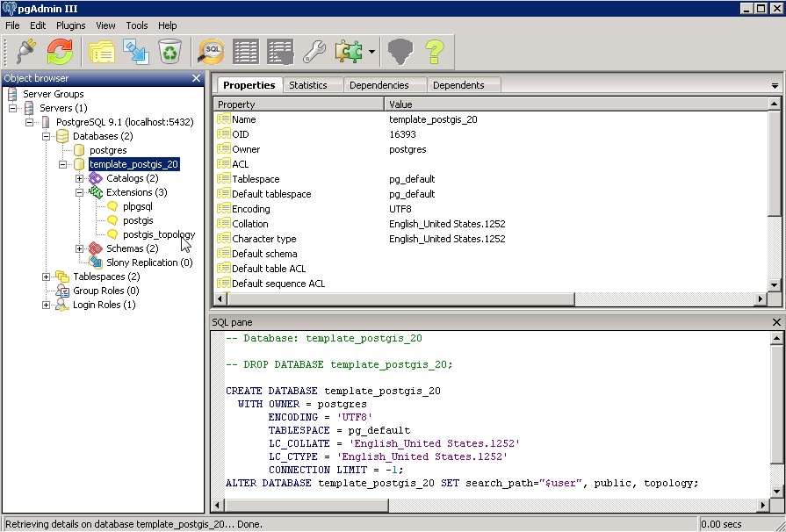
Task: Click the Encoding value UTF8
Action: tap(400, 209)
